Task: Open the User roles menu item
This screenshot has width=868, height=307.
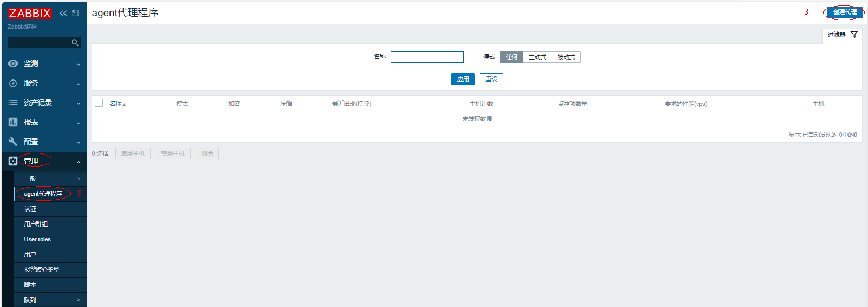Action: point(37,239)
